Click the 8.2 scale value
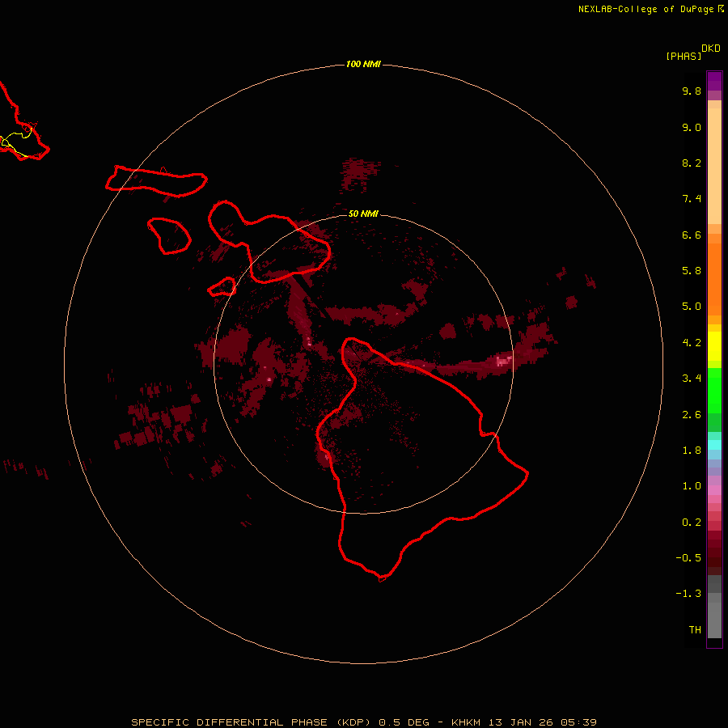Viewport: 728px width, 728px height. click(x=692, y=163)
